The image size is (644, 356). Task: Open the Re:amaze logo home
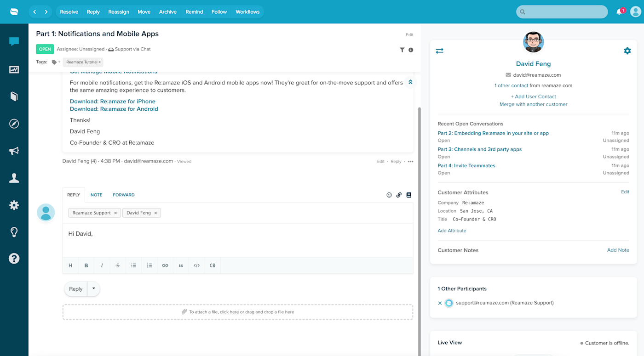(x=14, y=11)
